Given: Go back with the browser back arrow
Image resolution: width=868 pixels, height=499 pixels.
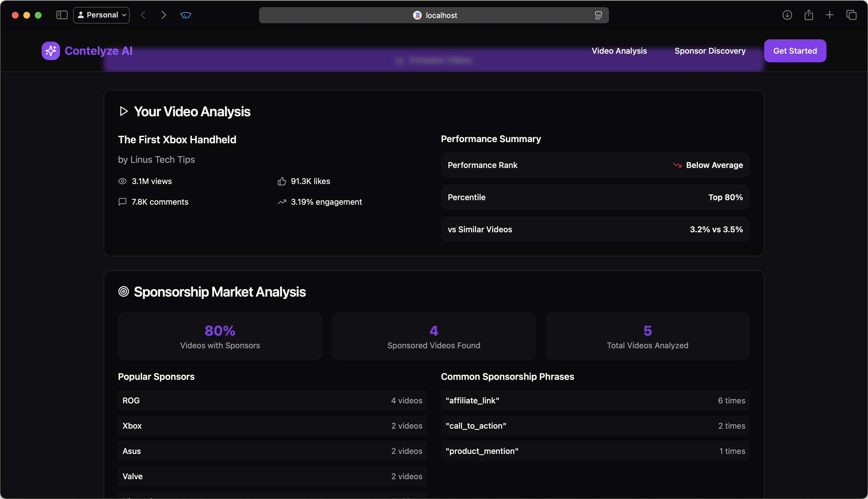Looking at the screenshot, I should (143, 15).
